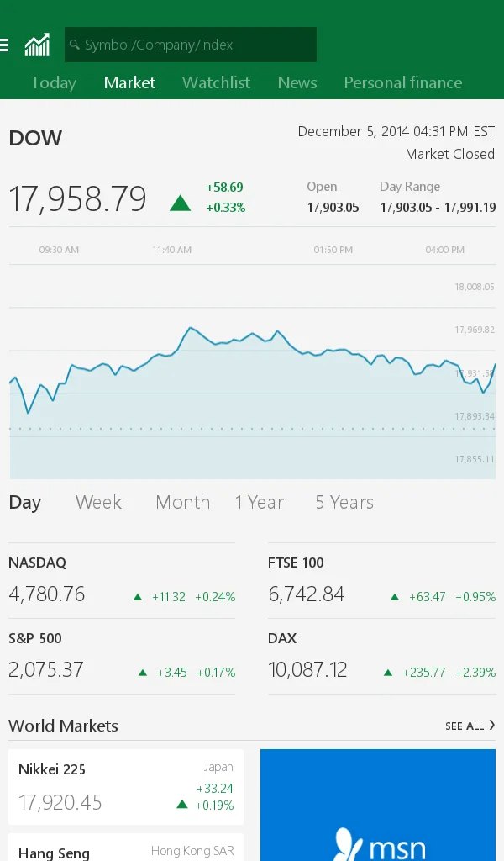Open the Today tab
This screenshot has height=861, width=504.
[x=53, y=82]
